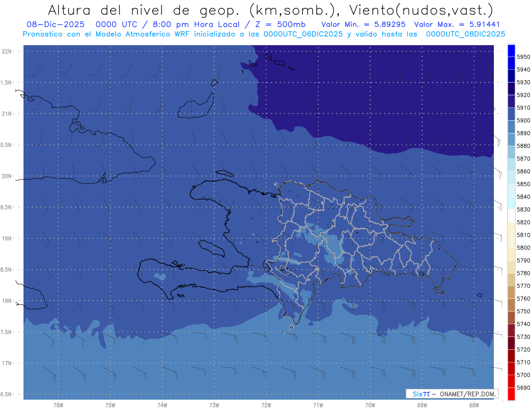532x411 pixels.
Task: Click the 'ONAMET/REP.DOM.' credit label
Action: click(x=467, y=394)
